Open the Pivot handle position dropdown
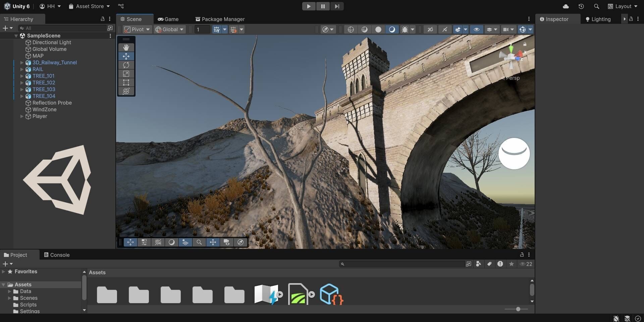This screenshot has height=322, width=644. point(137,30)
